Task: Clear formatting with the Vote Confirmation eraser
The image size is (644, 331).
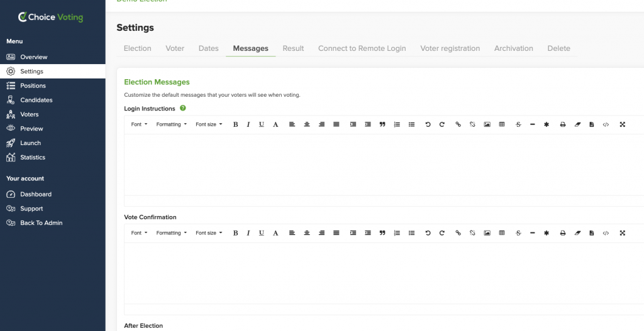Action: point(577,233)
